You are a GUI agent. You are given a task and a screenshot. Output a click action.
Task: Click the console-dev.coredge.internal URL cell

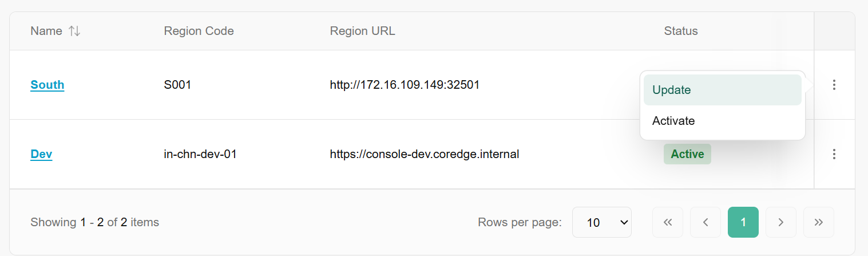point(425,154)
